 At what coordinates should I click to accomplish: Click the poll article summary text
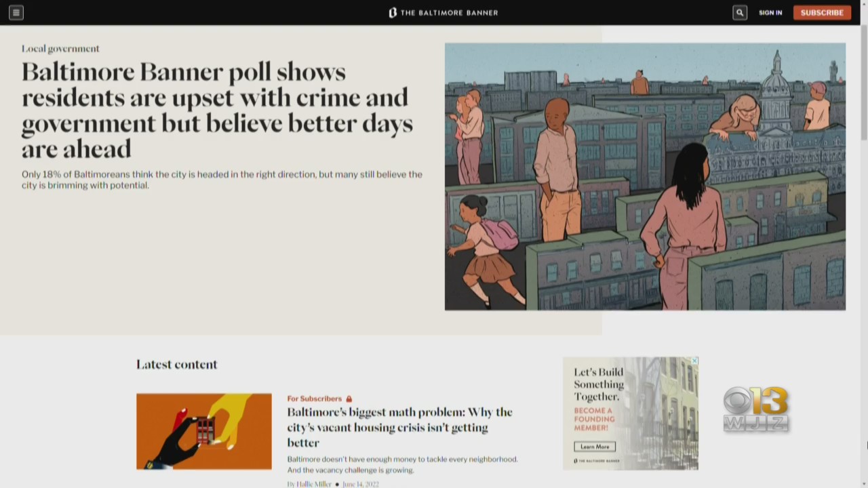[222, 180]
